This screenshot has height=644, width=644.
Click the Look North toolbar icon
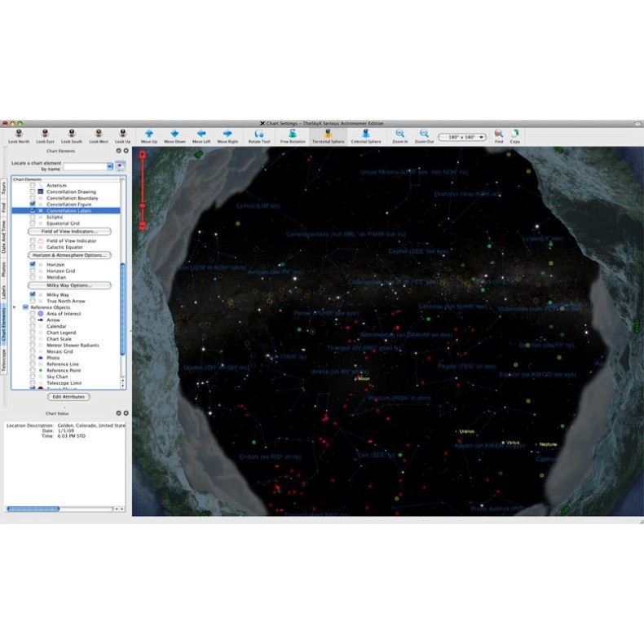(x=17, y=134)
